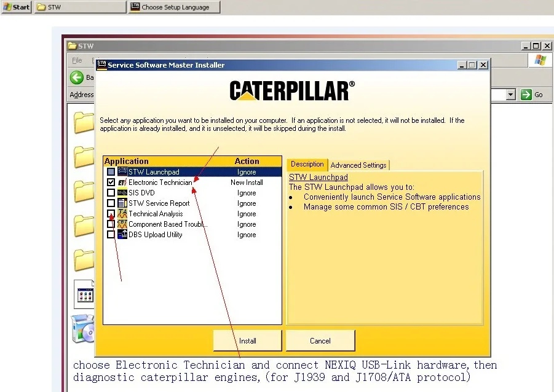Open the Address bar dropdown arrow
This screenshot has width=554, height=392.
510,95
